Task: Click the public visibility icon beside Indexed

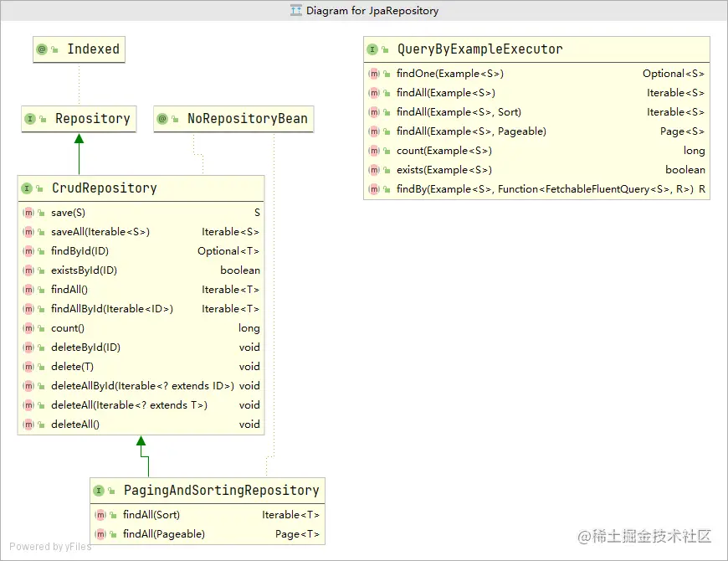Action: [x=54, y=49]
